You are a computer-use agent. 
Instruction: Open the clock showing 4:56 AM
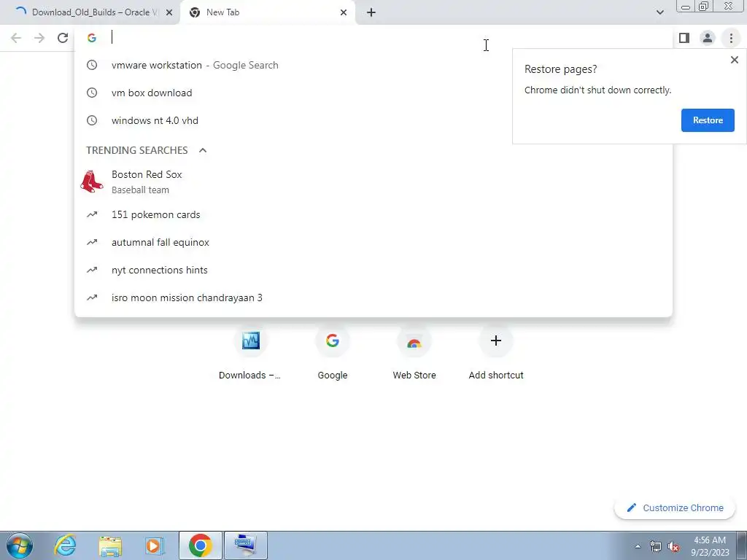[710, 546]
